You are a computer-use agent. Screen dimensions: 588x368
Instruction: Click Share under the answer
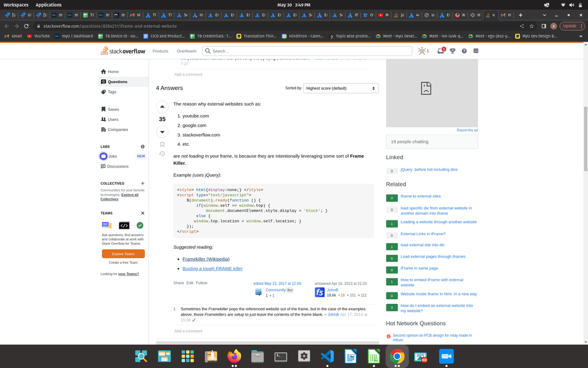[179, 282]
